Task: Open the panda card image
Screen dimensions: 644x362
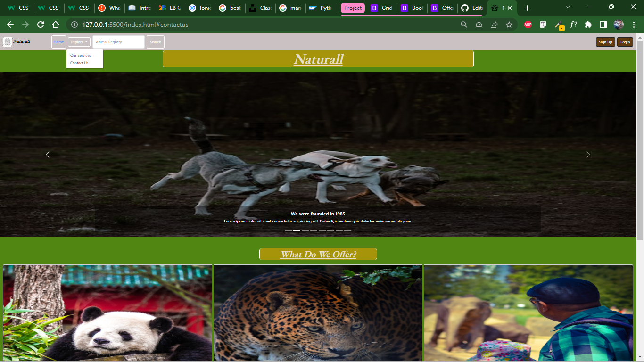Action: (107, 313)
